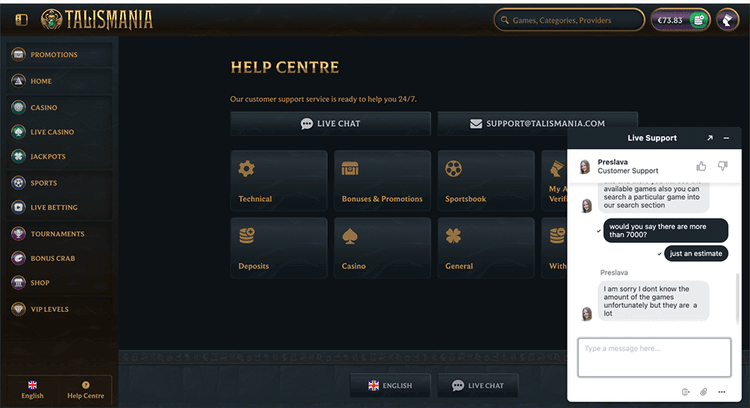Click the support@talismania.com email button
750x408 pixels.
pyautogui.click(x=538, y=123)
